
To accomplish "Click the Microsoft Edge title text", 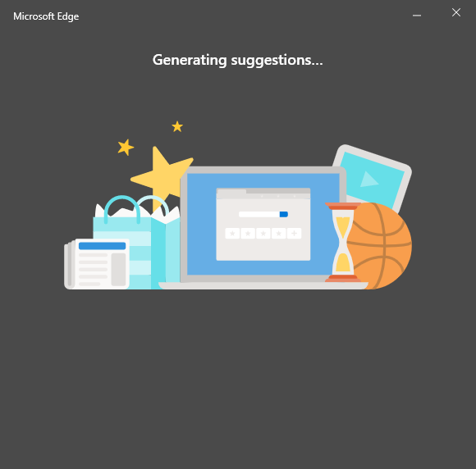I will tap(46, 16).
